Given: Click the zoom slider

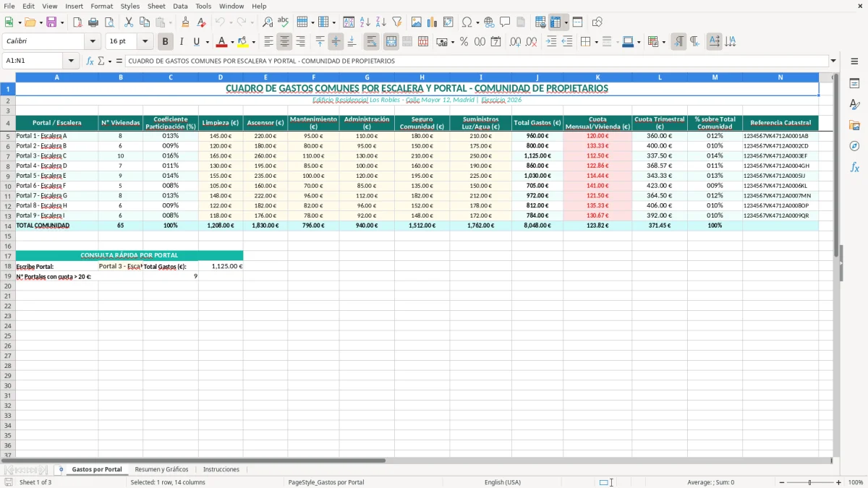Looking at the screenshot, I should click(810, 482).
